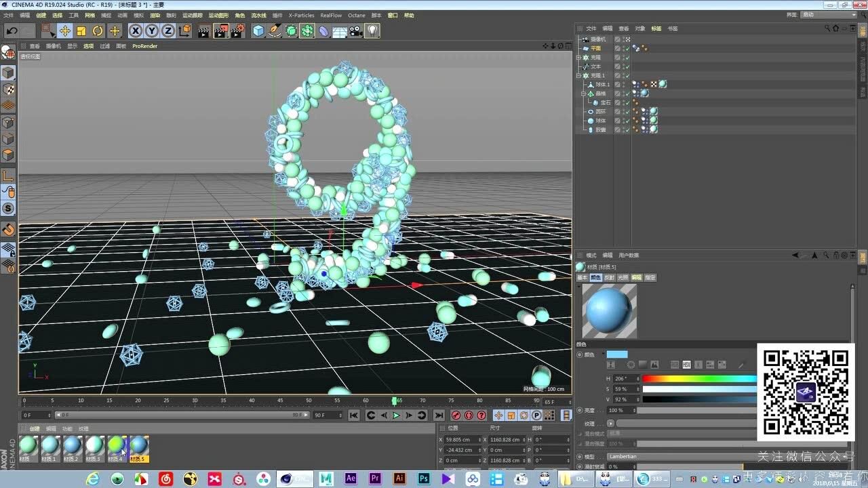Click the ProRender viewport menu
The width and height of the screenshot is (868, 488).
144,46
